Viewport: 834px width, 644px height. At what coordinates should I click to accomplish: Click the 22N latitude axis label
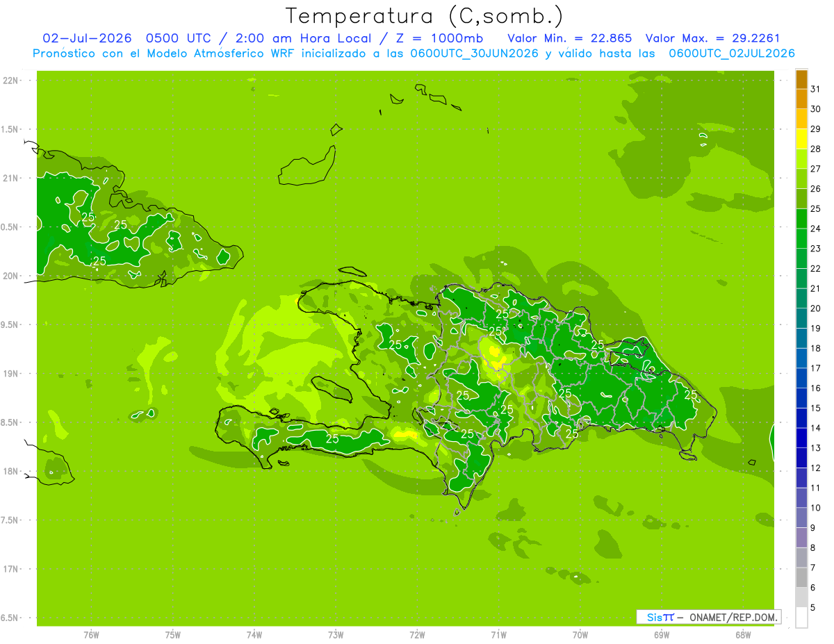[x=11, y=81]
